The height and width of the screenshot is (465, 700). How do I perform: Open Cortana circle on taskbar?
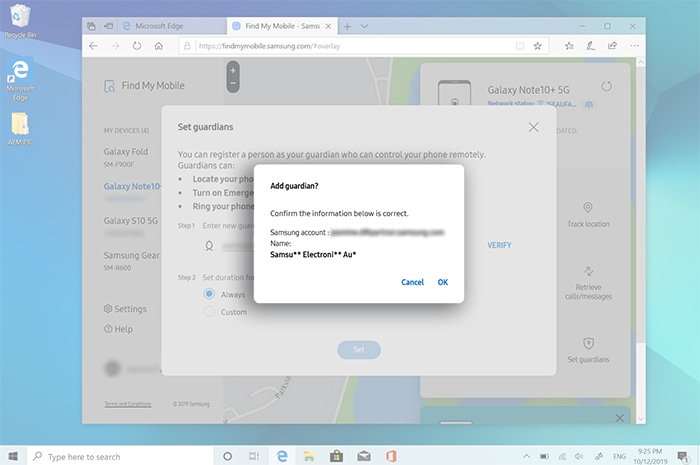227,456
